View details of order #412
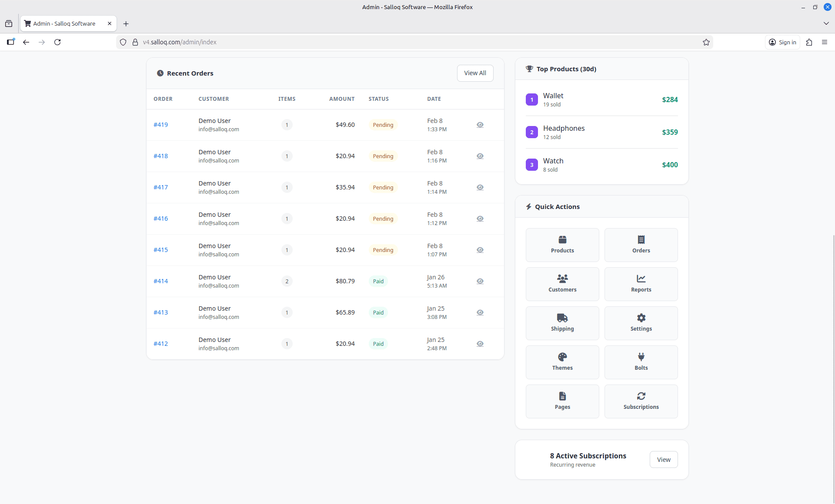 [160, 343]
